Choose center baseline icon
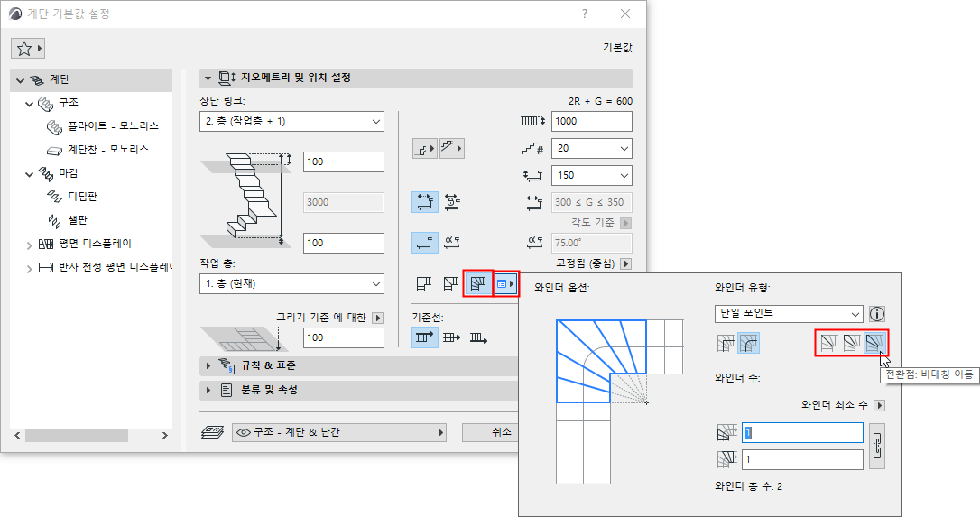 click(451, 337)
